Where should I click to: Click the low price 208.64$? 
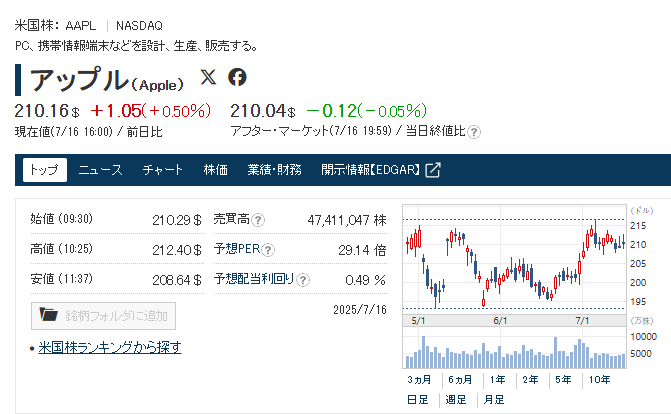pos(177,280)
